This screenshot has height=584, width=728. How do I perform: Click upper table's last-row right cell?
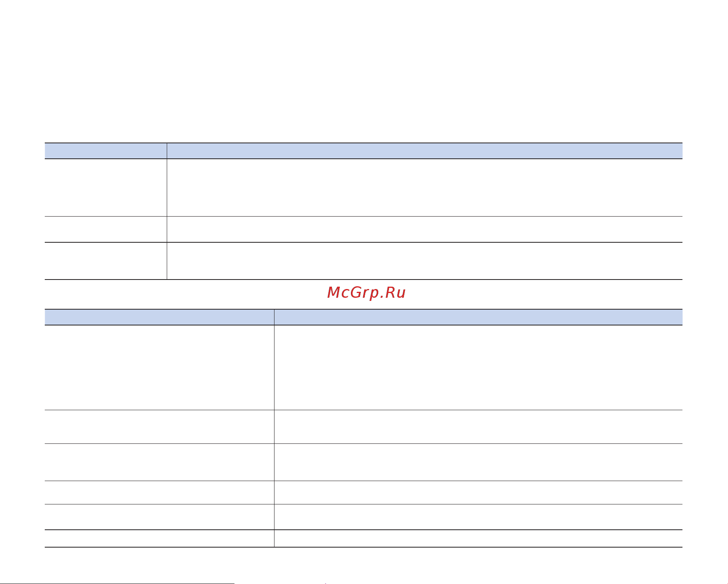(425, 261)
